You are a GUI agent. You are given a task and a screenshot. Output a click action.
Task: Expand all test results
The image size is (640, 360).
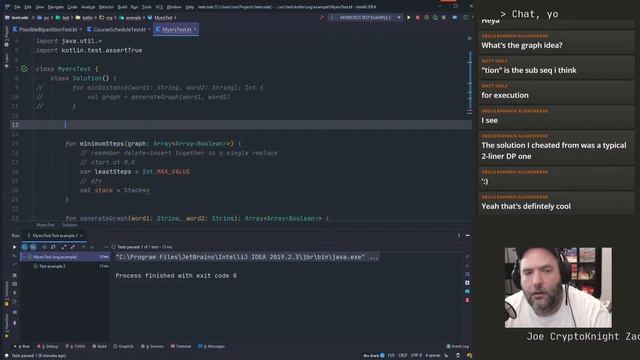64,247
